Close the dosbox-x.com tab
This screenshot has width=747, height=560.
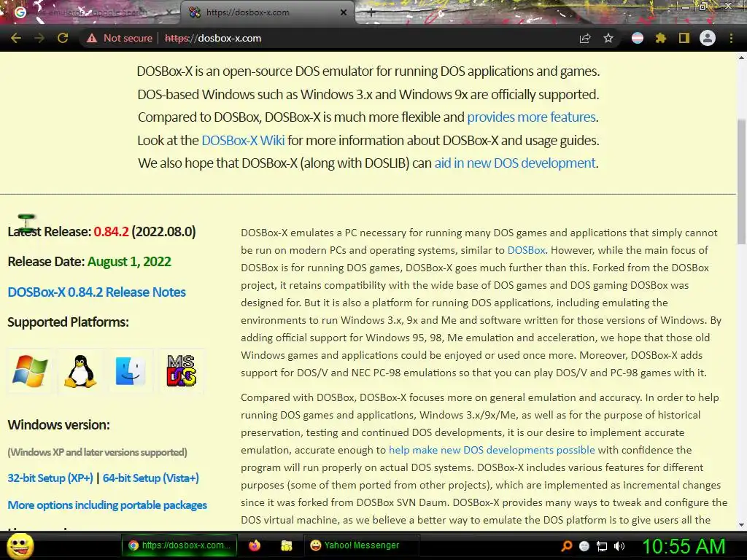coord(344,12)
